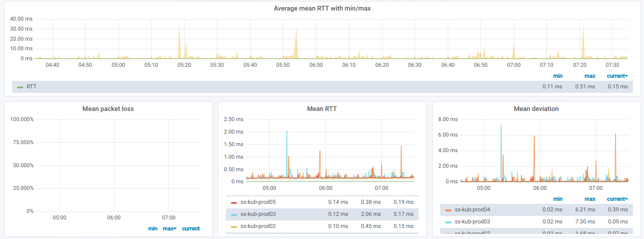Select ss-kub-prod02 label in Mean RTT legend
This screenshot has height=239, width=644.
coord(259,226)
